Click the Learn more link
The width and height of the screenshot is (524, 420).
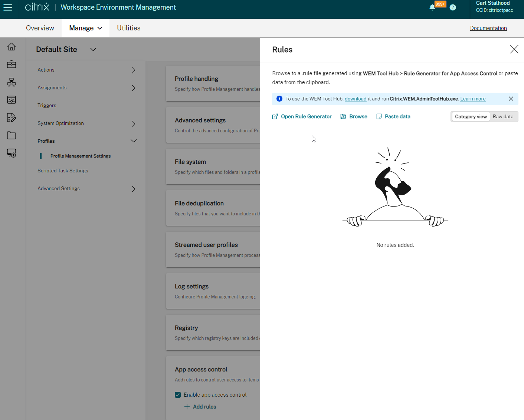[x=473, y=99]
